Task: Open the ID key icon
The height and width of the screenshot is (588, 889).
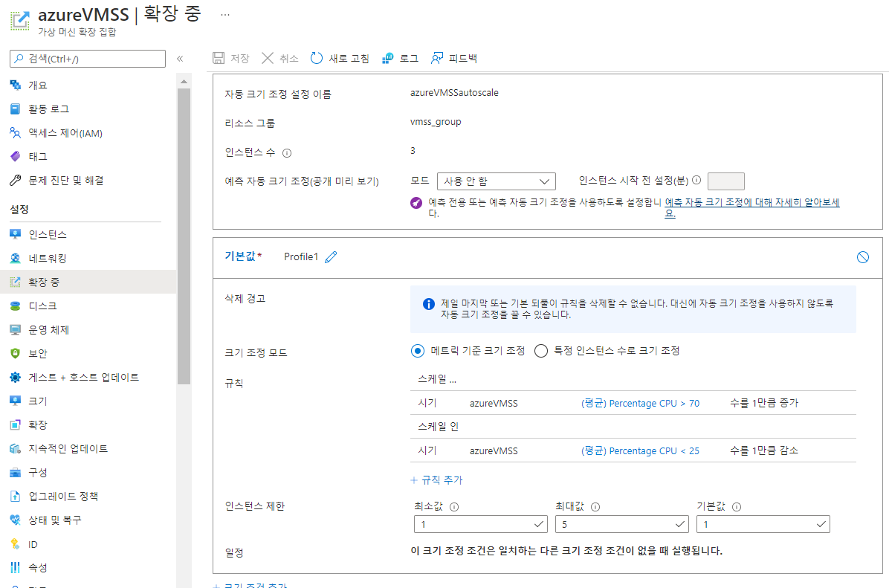Action: pyautogui.click(x=16, y=544)
